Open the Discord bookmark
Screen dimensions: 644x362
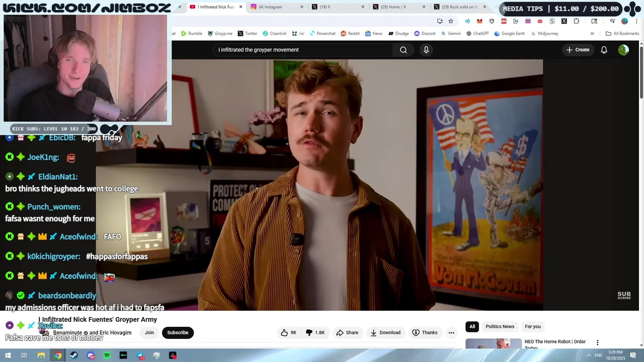click(x=425, y=34)
